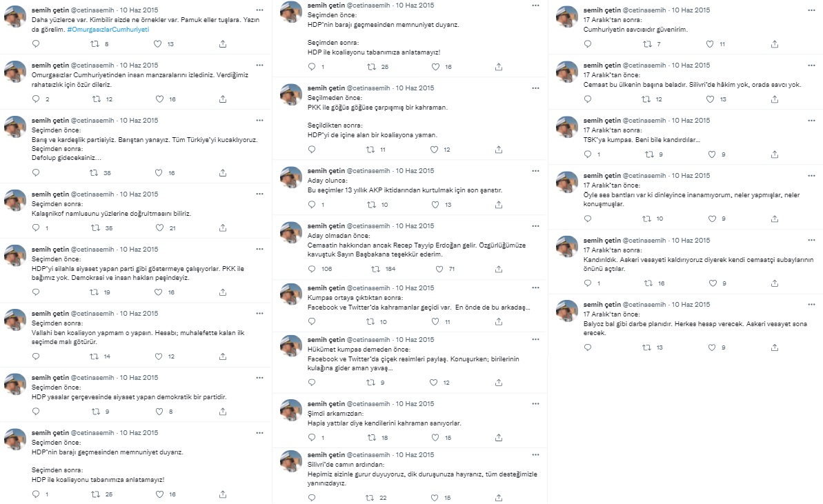Open the #OmurgasızlarCumhuriyeti hashtag link
Image resolution: width=823 pixels, height=504 pixels.
[108, 30]
